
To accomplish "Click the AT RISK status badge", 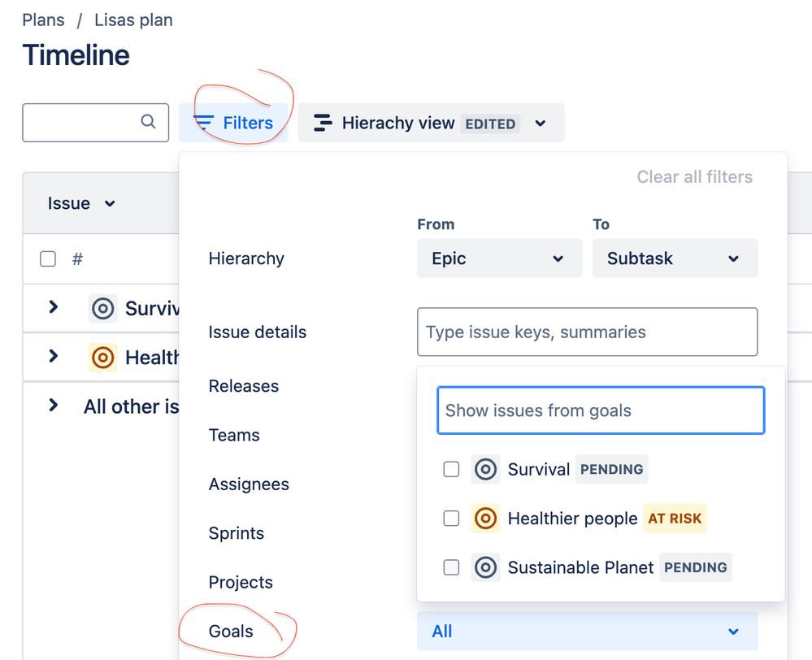I will point(675,518).
